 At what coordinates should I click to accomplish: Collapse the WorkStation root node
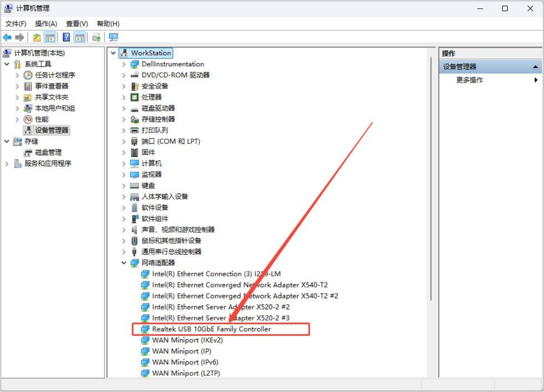(x=113, y=53)
